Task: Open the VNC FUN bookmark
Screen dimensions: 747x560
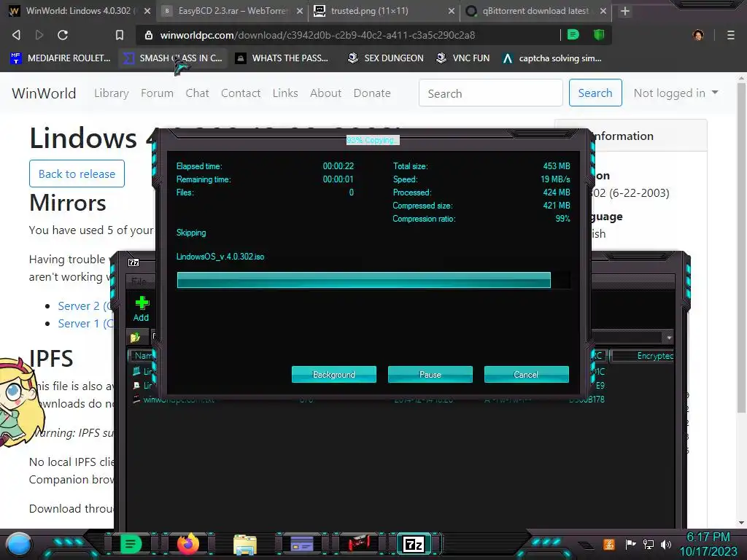Action: [x=463, y=58]
